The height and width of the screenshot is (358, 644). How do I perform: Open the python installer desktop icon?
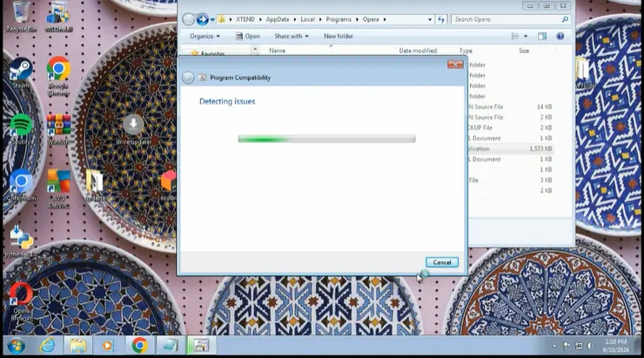21,241
